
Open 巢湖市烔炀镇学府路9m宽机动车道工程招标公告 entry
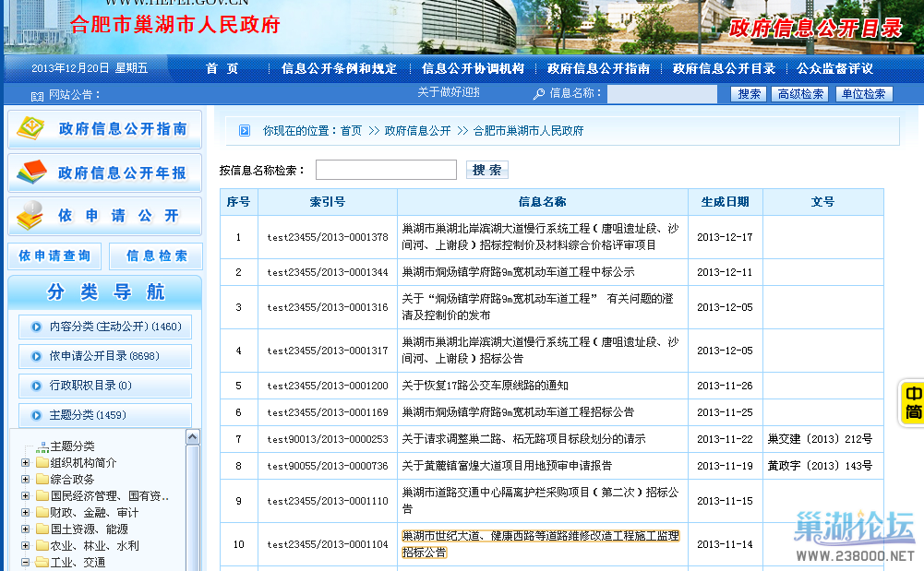518,412
